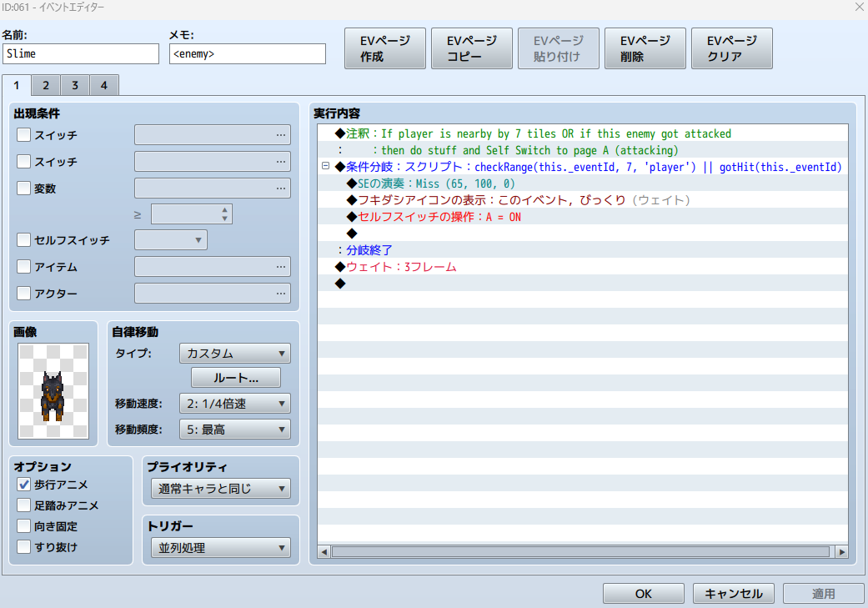This screenshot has width=868, height=608.
Task: Click the 名前 input field containing Slime
Action: click(x=80, y=53)
